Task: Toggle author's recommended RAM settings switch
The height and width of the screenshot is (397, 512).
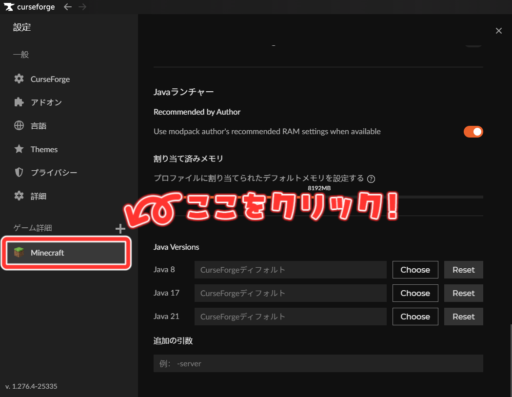Action: 473,132
